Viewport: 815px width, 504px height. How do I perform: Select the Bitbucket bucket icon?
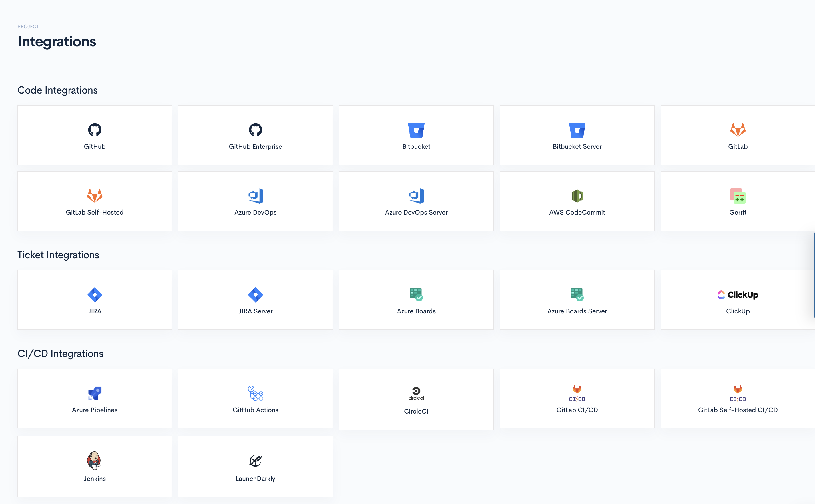tap(416, 130)
